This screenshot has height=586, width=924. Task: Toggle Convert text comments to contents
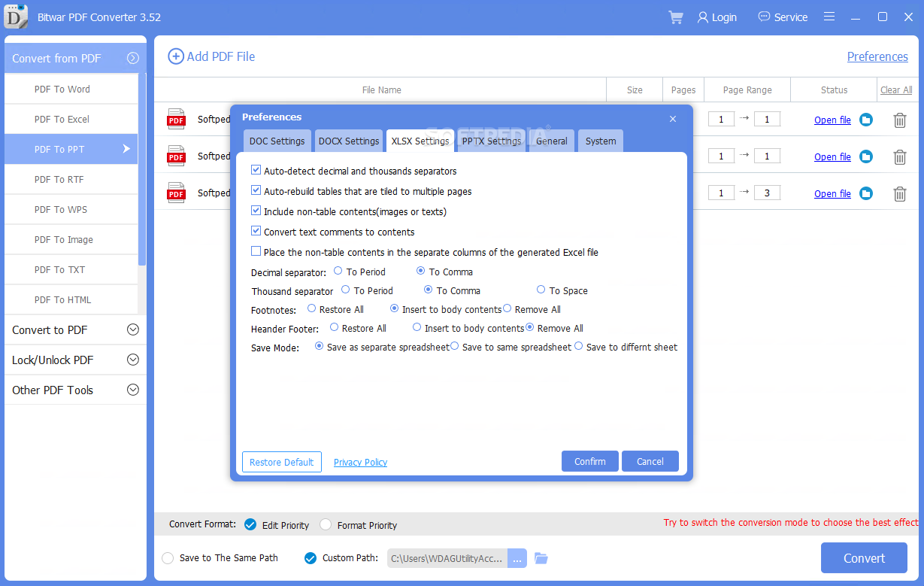(256, 232)
